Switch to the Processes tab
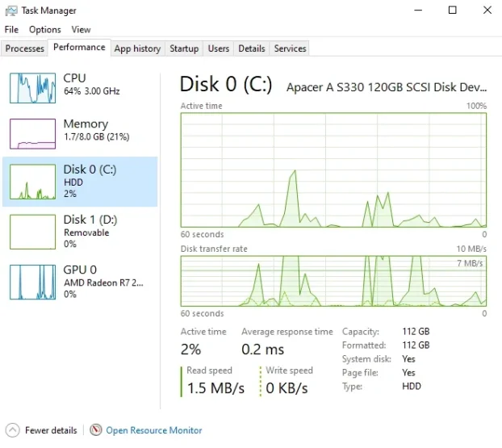 24,48
